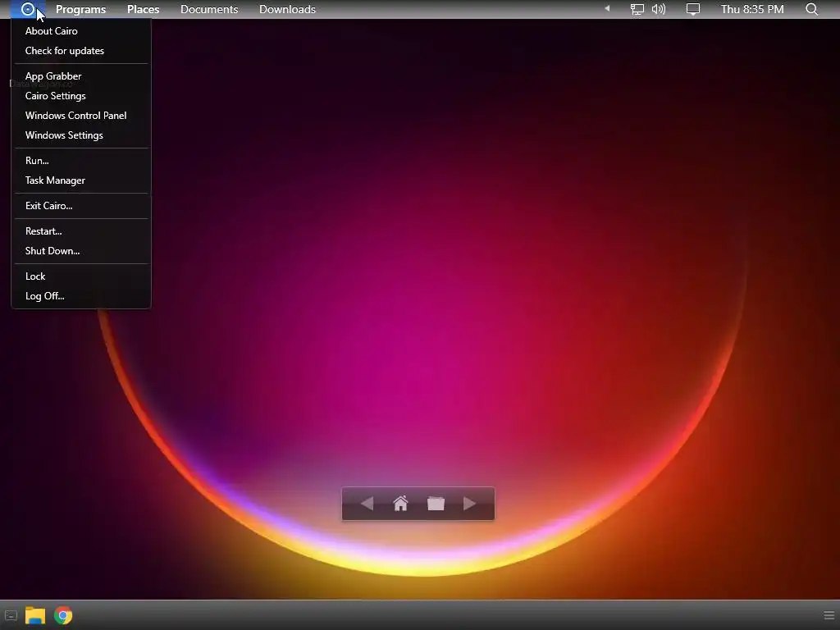This screenshot has height=630, width=840.
Task: Click the clock showing Thu 8:35 PM
Action: point(752,9)
